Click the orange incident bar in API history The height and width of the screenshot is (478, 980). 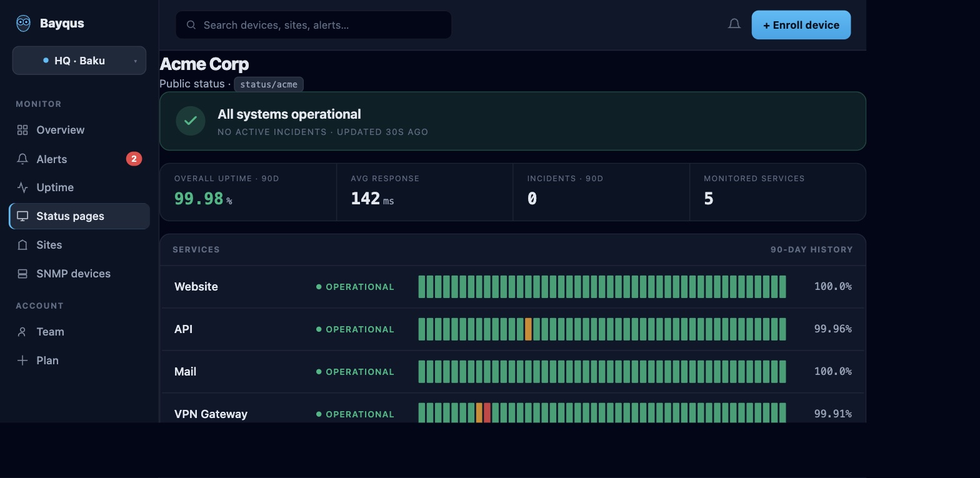tap(528, 329)
